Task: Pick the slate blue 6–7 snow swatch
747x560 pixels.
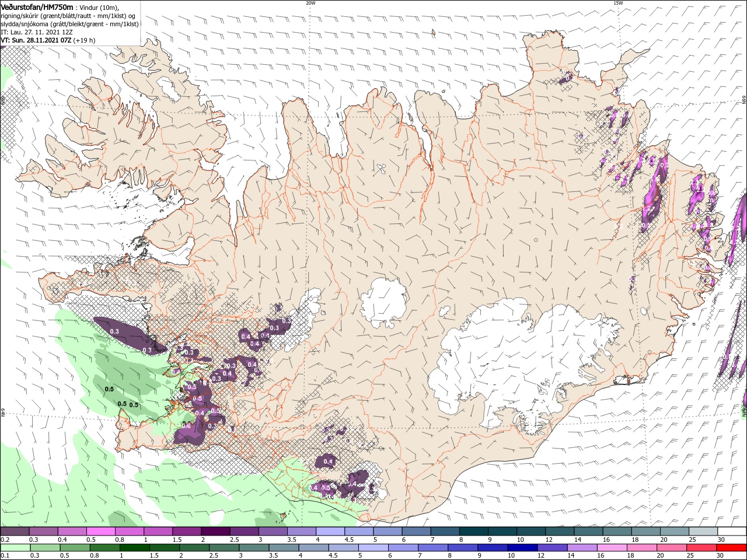Action: click(x=417, y=531)
